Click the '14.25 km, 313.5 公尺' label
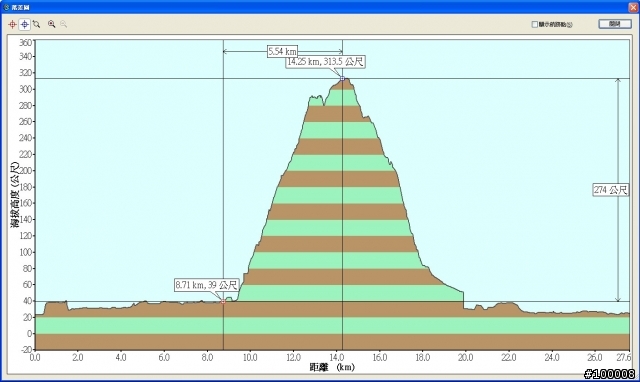640x382 pixels. tap(325, 62)
